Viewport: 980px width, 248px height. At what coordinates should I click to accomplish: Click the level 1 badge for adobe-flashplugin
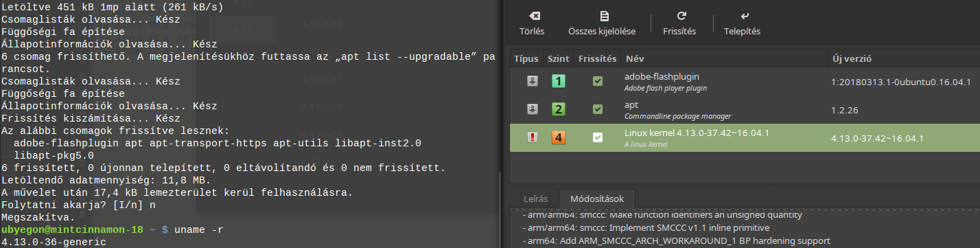click(559, 82)
